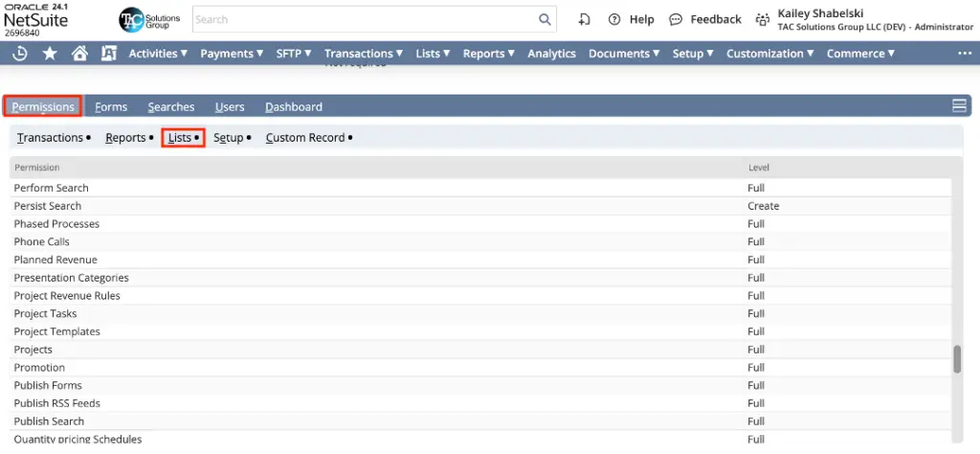This screenshot has width=980, height=454.
Task: Click the permissions list scrollbar thumb
Action: 957,359
